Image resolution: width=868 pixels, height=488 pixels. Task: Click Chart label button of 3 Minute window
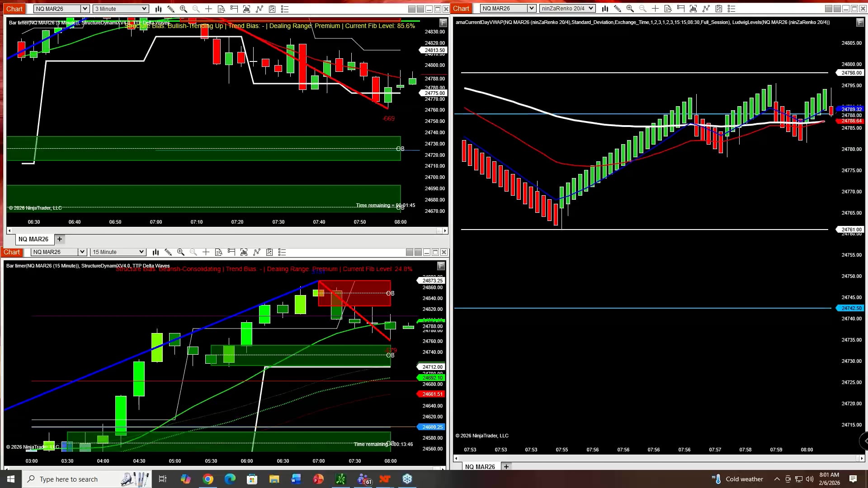pyautogui.click(x=14, y=9)
